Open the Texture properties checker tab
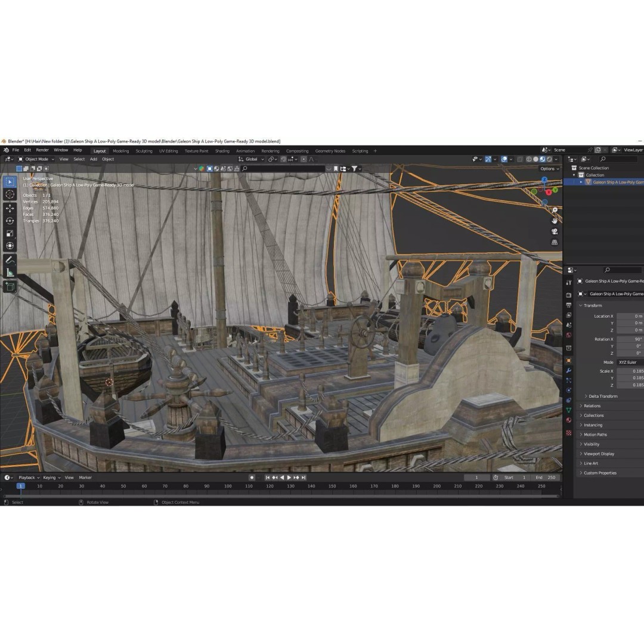Image resolution: width=644 pixels, height=644 pixels. 569,433
